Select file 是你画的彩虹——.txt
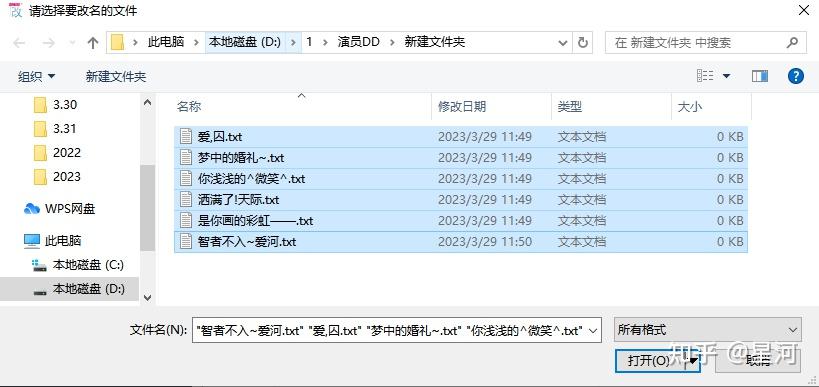The height and width of the screenshot is (387, 819). (x=461, y=221)
